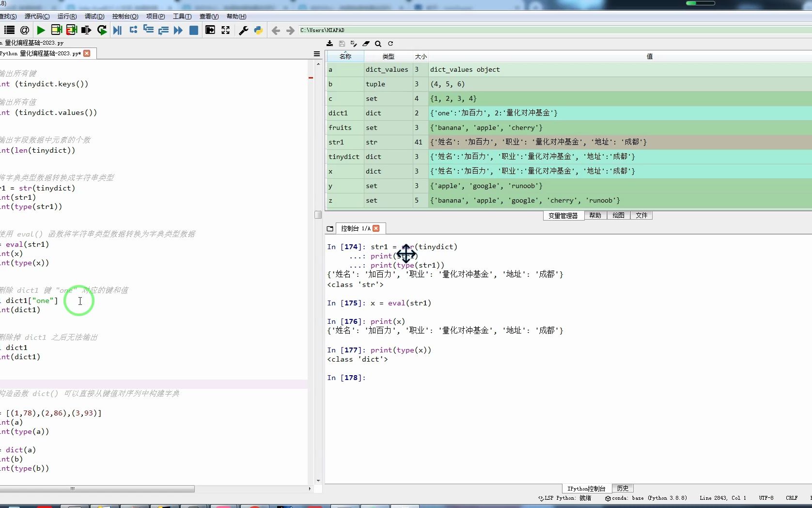Sort variables by 名称 column header
This screenshot has width=812, height=508.
[x=345, y=57]
